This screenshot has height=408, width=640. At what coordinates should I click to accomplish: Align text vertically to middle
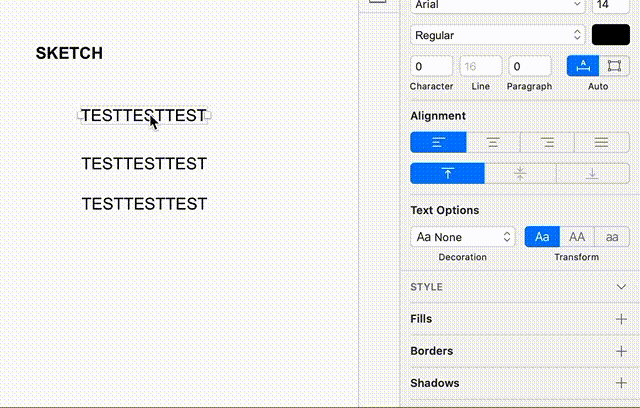coord(520,173)
